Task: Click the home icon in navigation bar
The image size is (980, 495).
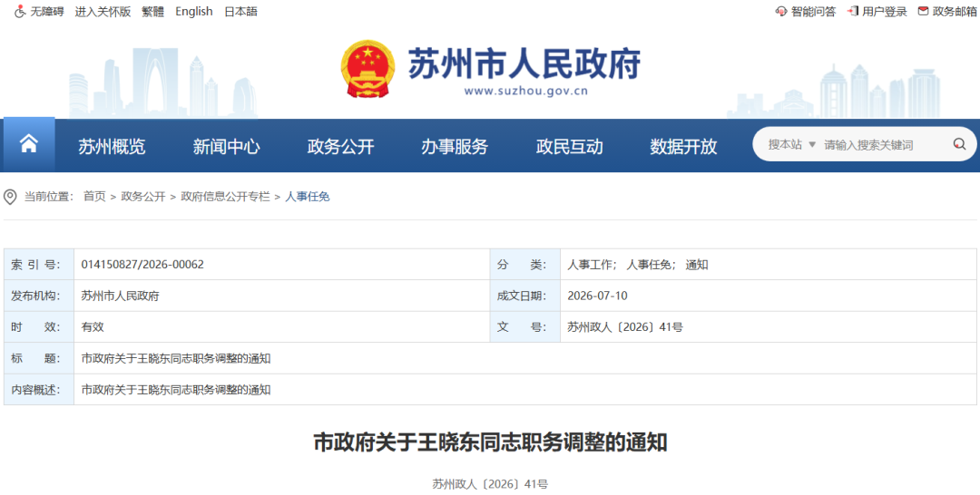Action: pos(29,144)
